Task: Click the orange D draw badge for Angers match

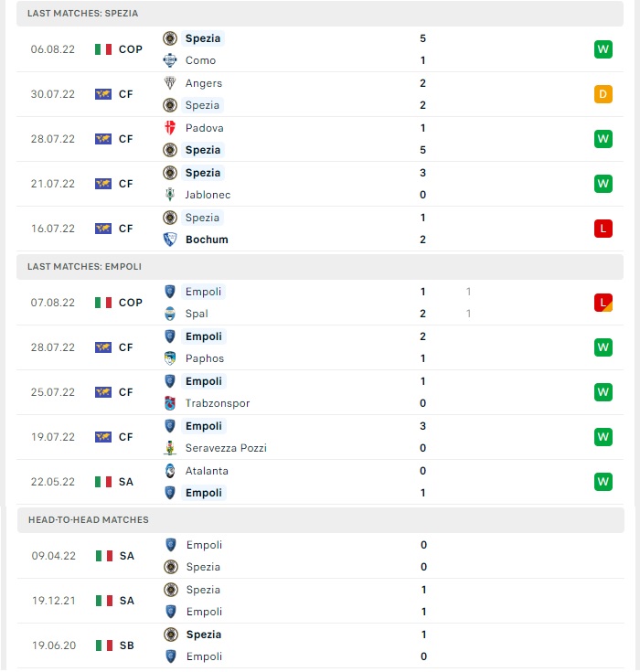Action: point(603,94)
